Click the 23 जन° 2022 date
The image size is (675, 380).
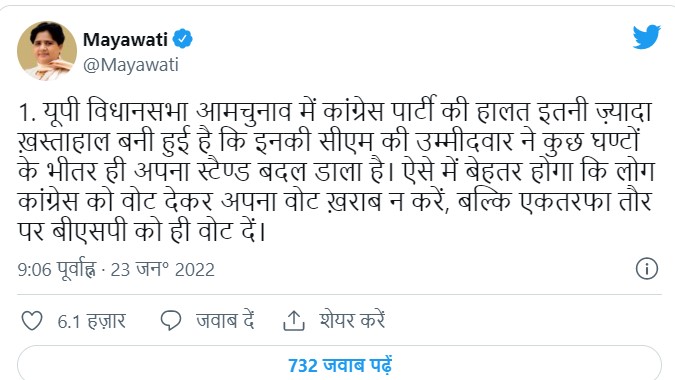click(x=162, y=270)
